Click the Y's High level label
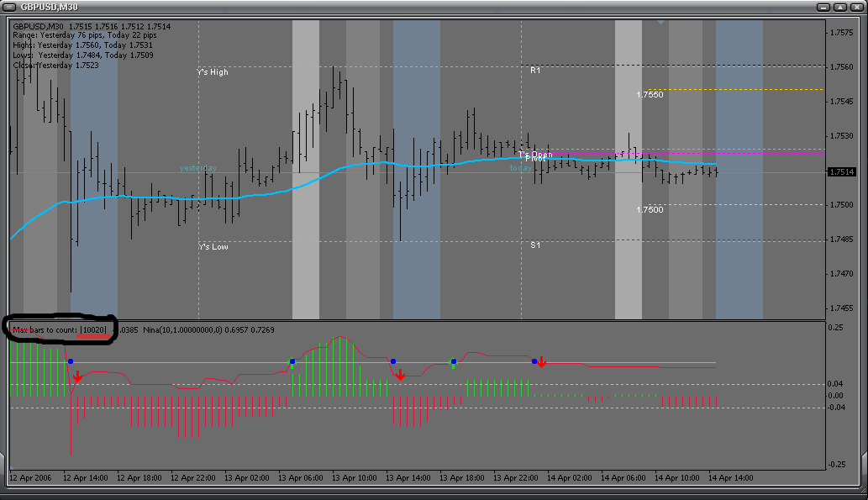Image resolution: width=868 pixels, height=500 pixels. tap(213, 72)
